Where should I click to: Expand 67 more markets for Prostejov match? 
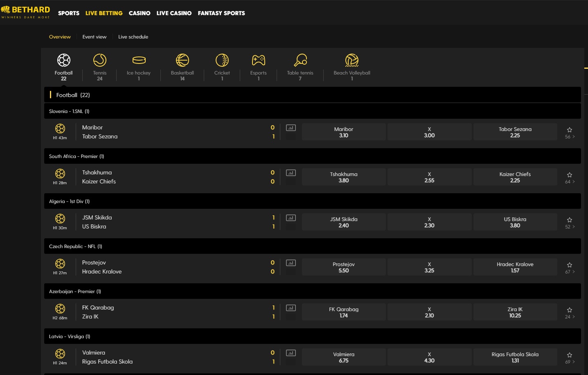click(x=570, y=272)
